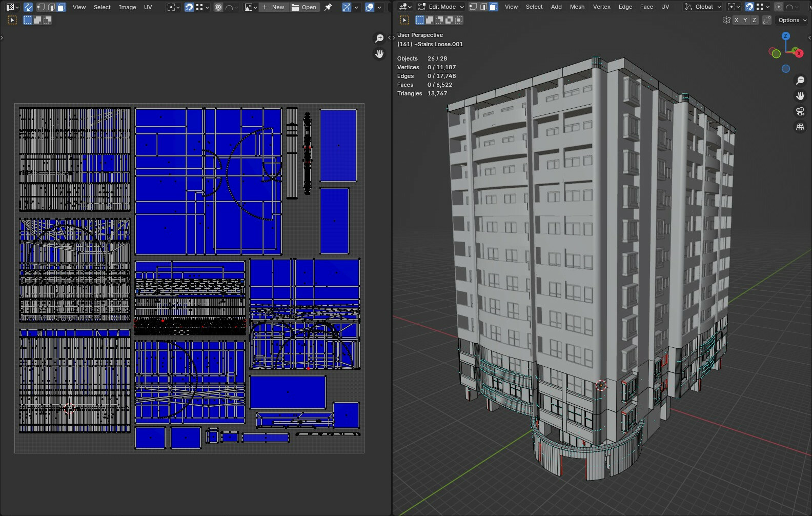Click the pan hand icon in UV editor
This screenshot has width=812, height=516.
pos(379,54)
